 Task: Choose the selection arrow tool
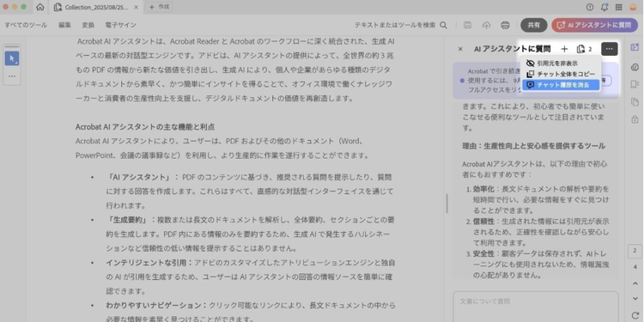[x=12, y=58]
